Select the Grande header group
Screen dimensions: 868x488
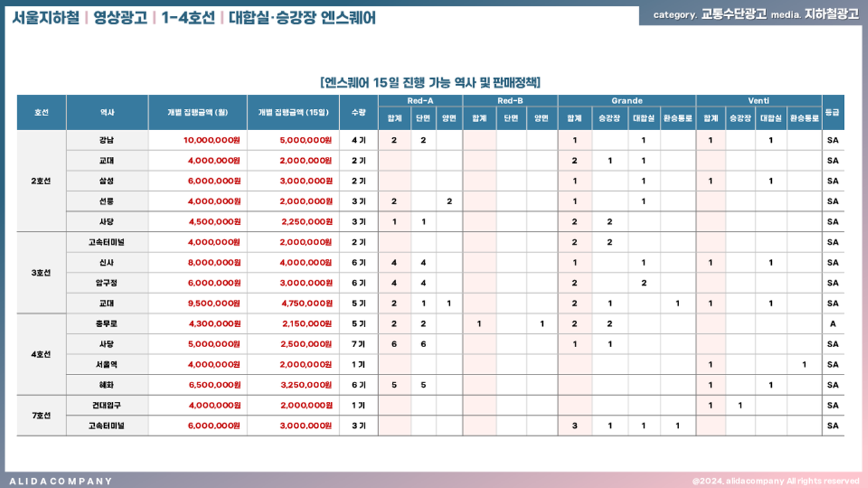click(626, 101)
